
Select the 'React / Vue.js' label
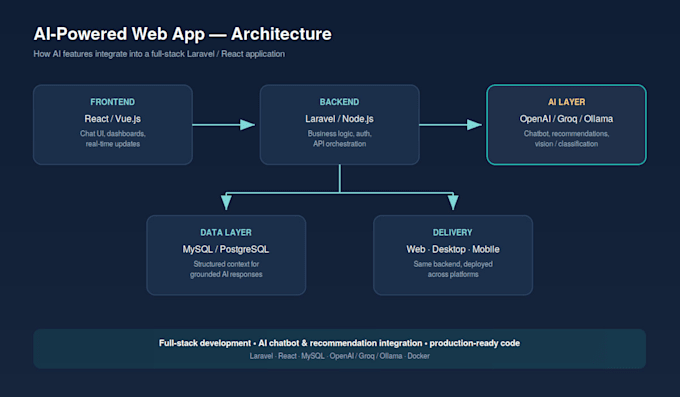[x=113, y=119]
